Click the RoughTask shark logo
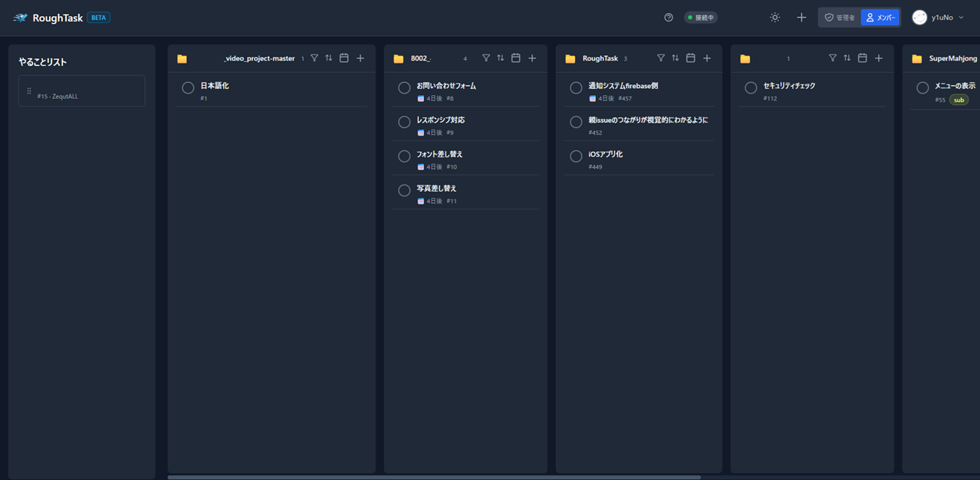 coord(21,18)
